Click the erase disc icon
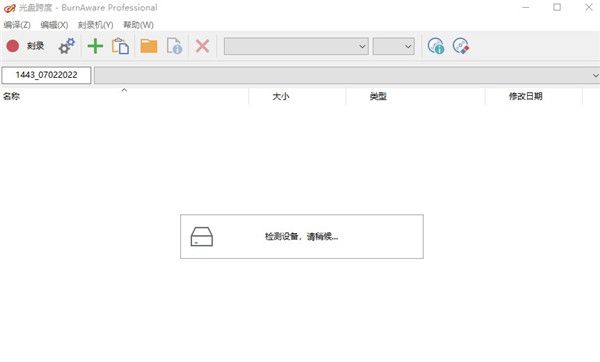The width and height of the screenshot is (600, 362). (x=461, y=46)
